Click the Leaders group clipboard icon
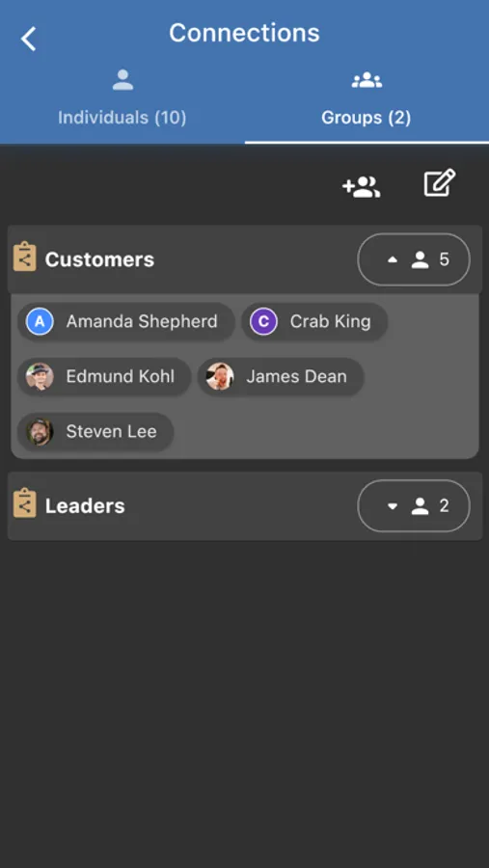 coord(24,503)
